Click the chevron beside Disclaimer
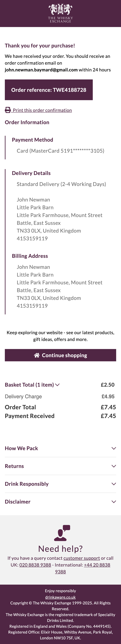 [114, 502]
